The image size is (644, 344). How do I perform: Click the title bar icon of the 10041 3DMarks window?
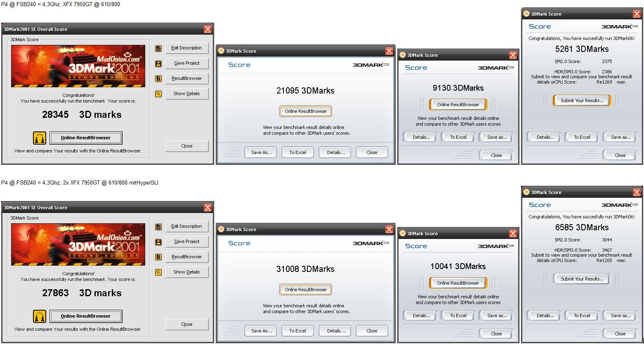[402, 233]
